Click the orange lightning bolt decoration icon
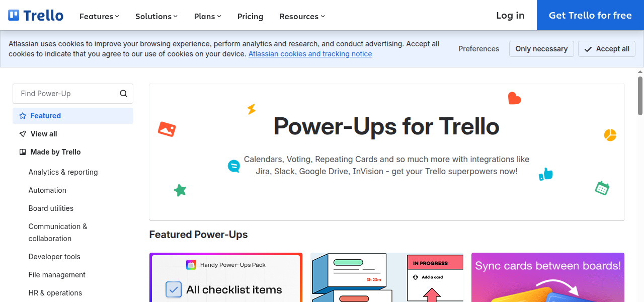The image size is (644, 302). tap(251, 109)
